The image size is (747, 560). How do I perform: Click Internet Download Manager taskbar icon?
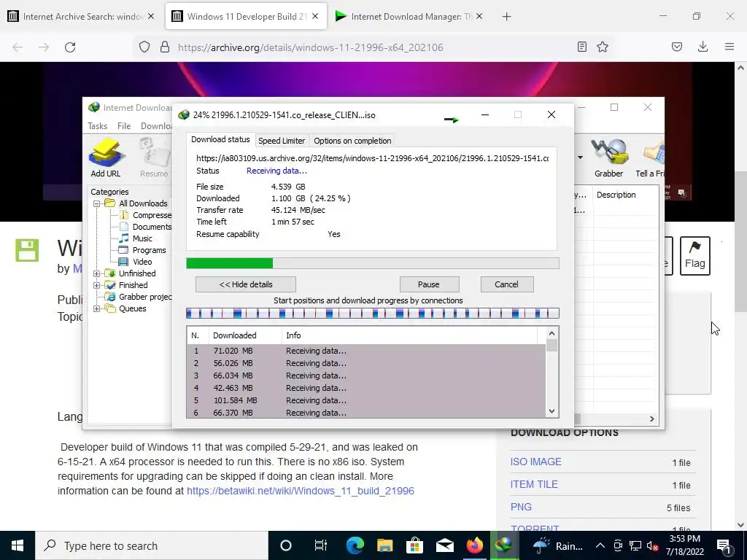pos(504,545)
